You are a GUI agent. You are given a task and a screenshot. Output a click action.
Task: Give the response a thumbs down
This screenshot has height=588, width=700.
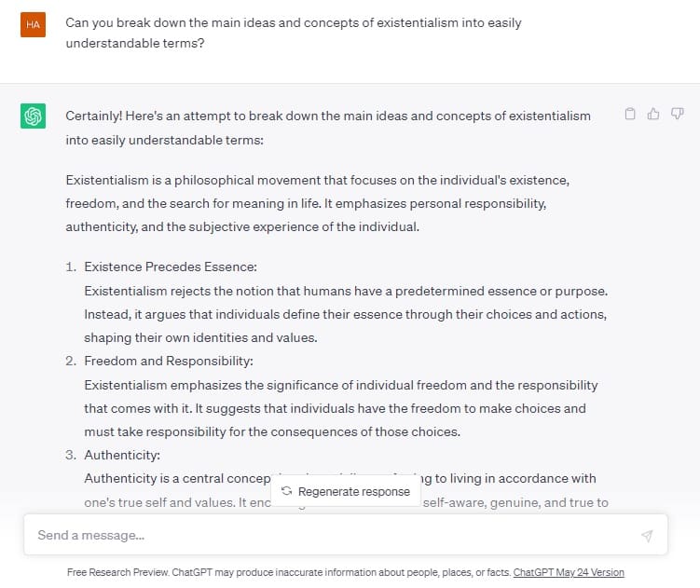(x=678, y=114)
